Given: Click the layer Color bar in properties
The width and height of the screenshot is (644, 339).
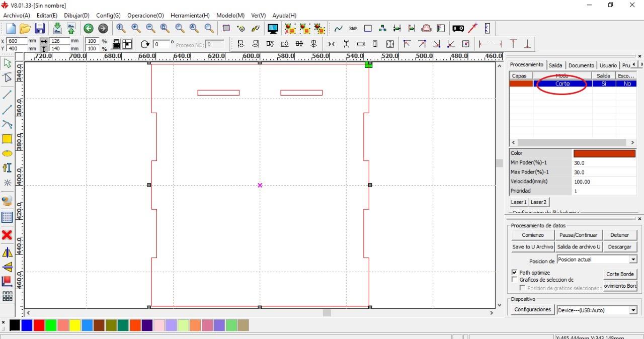Looking at the screenshot, I should click(x=604, y=153).
